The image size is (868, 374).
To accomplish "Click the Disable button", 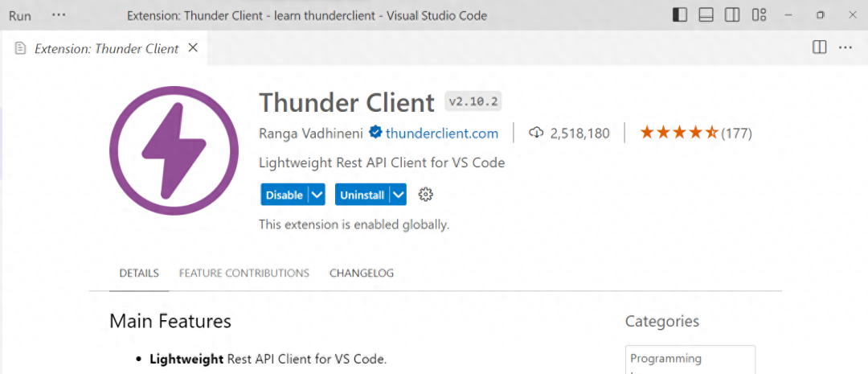I will (x=285, y=195).
